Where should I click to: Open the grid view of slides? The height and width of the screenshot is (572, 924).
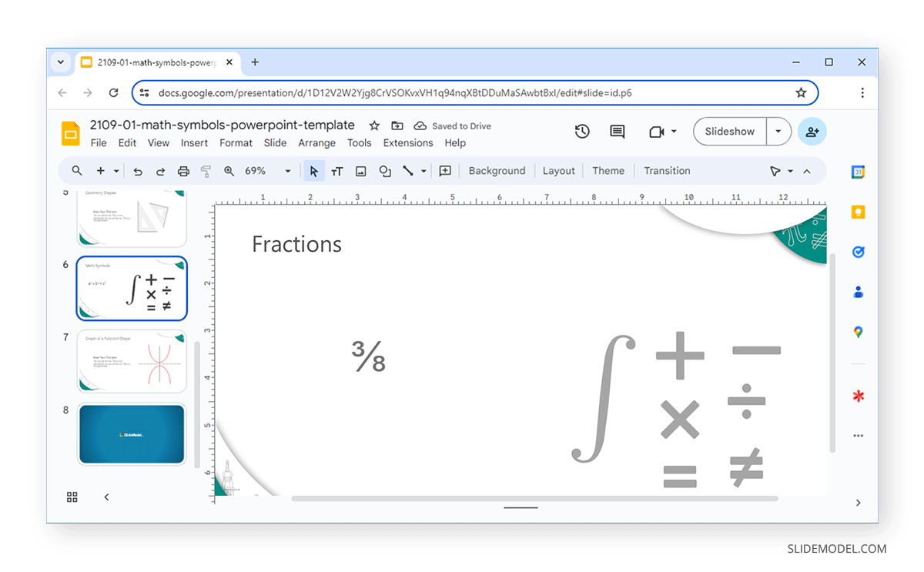72,497
